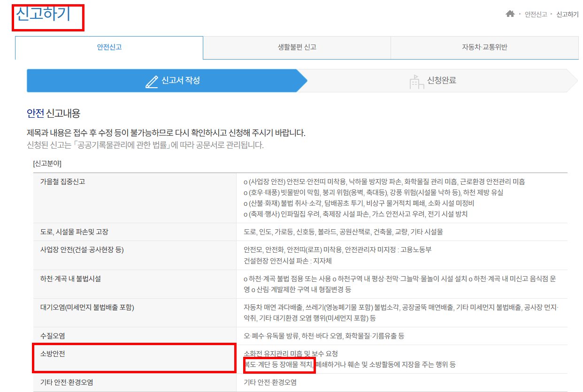Select the 하천·계곡 내 불법시설 row
This screenshot has width=583, height=392.
300,284
